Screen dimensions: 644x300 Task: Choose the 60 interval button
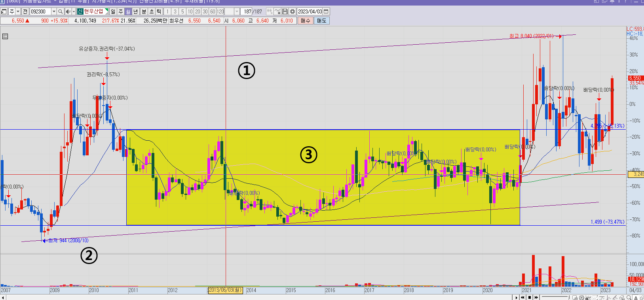(x=213, y=11)
